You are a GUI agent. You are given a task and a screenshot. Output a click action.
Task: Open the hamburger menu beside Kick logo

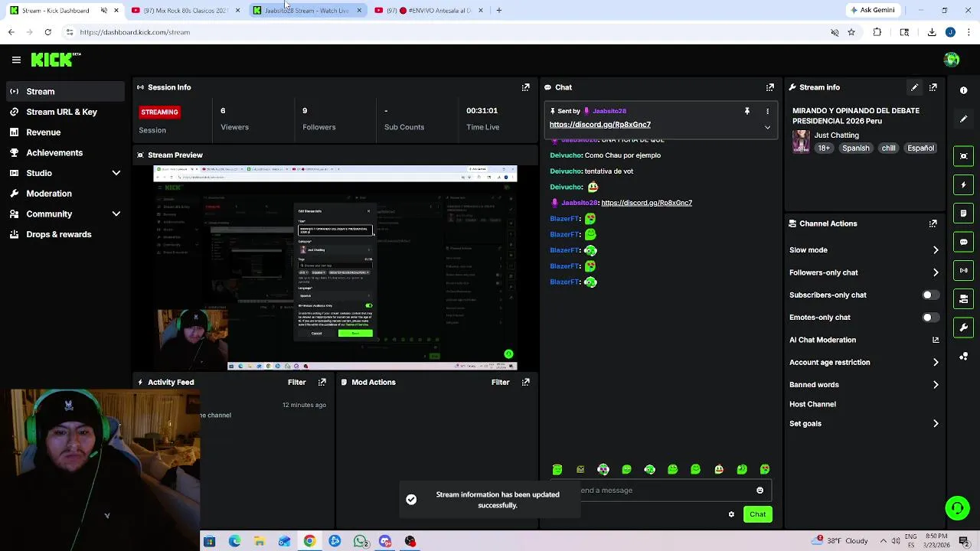click(16, 60)
